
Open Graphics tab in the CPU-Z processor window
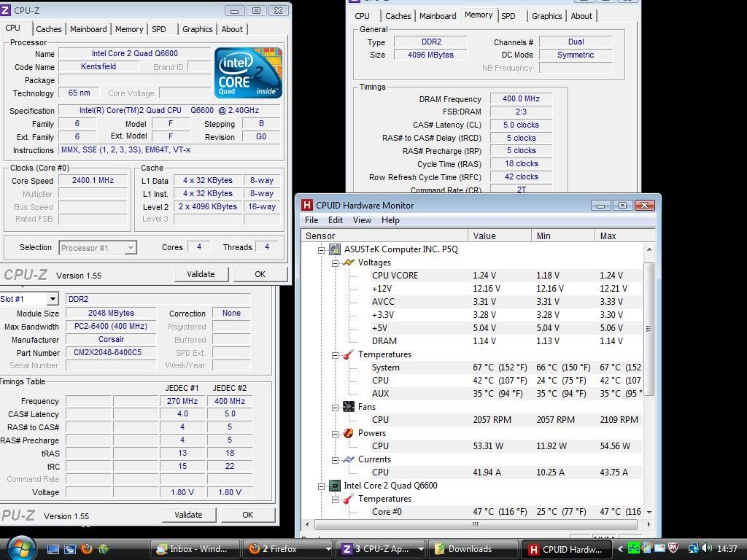pos(197,29)
